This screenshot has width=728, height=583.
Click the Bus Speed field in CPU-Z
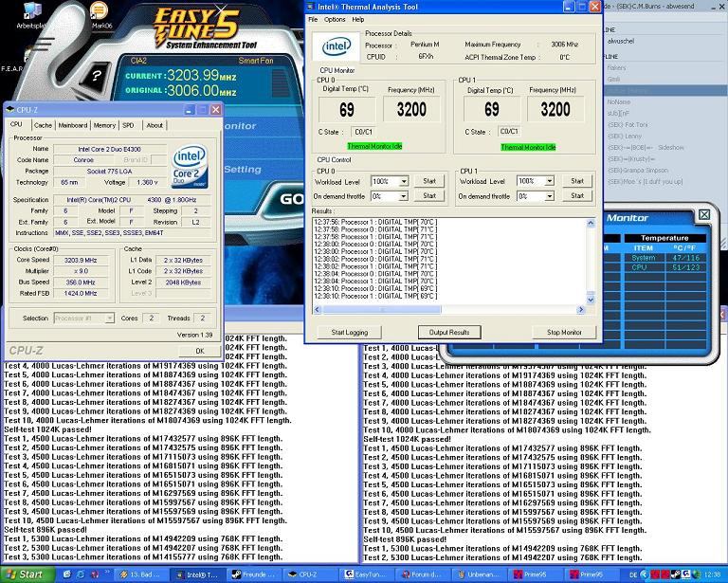(x=81, y=282)
